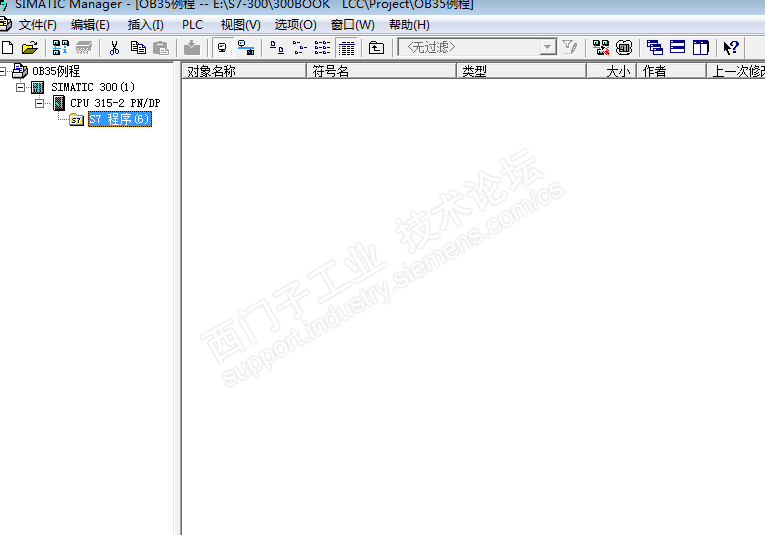
Task: Click the Edit Filter funnel icon
Action: (569, 48)
